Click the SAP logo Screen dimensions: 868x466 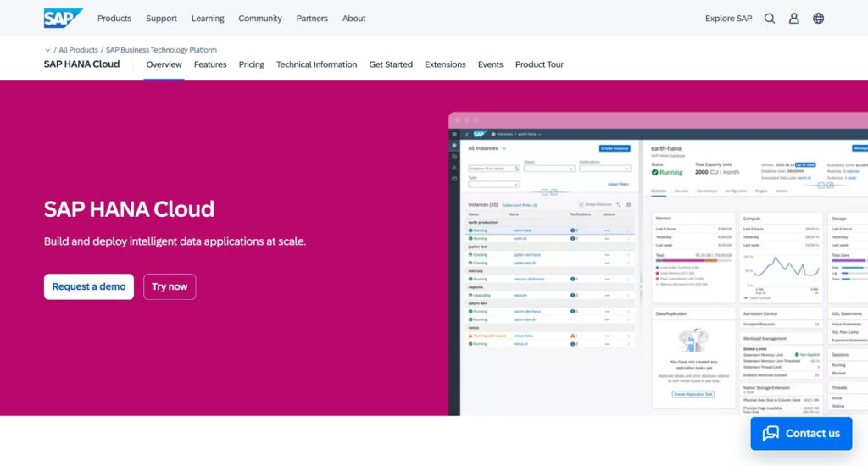click(63, 19)
